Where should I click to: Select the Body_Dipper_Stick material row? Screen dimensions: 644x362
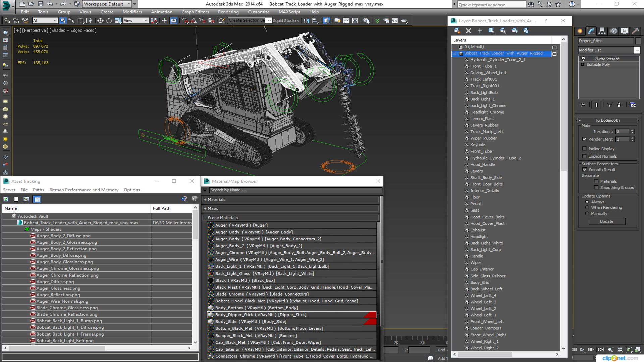[x=291, y=315]
